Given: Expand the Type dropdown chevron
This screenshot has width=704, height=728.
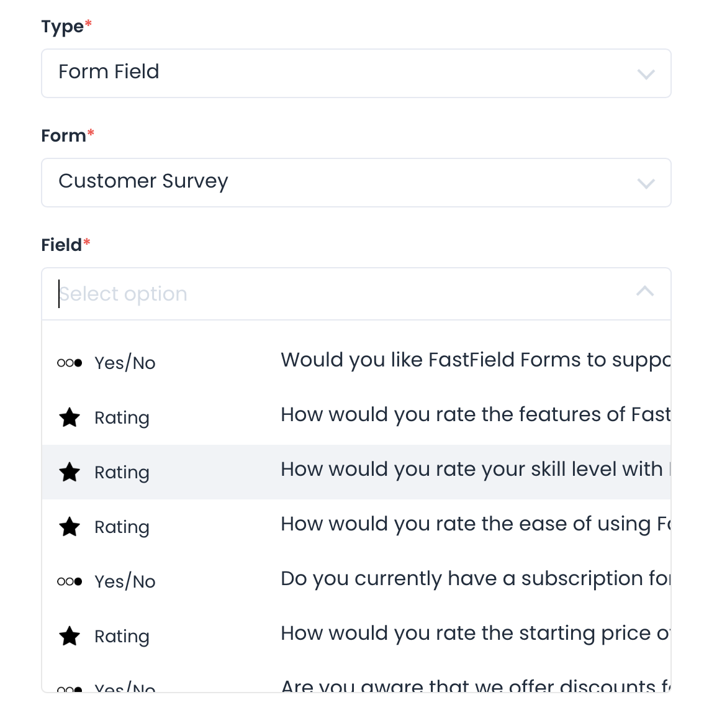Looking at the screenshot, I should (646, 75).
